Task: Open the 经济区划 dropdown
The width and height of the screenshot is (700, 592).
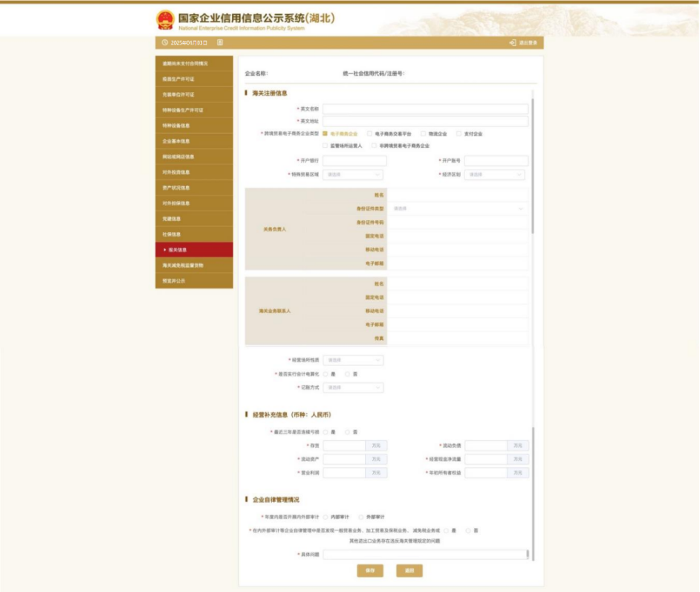Action: tap(495, 174)
